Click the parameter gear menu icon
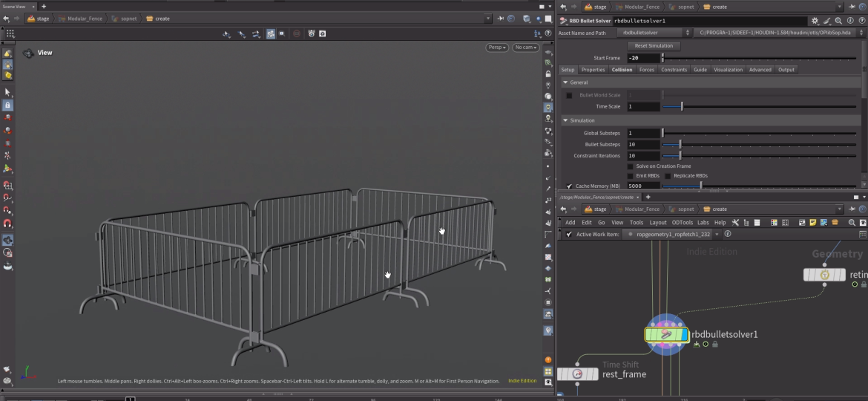Screen dimensions: 868x401 point(815,22)
